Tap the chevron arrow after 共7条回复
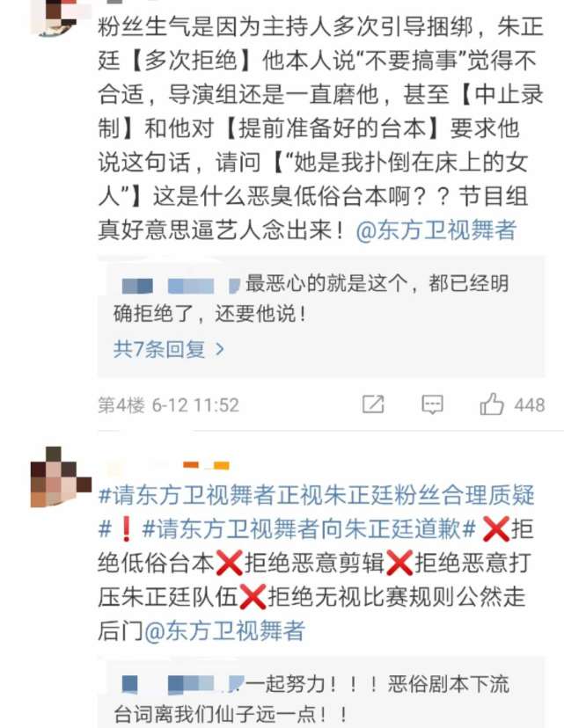 coord(220,349)
